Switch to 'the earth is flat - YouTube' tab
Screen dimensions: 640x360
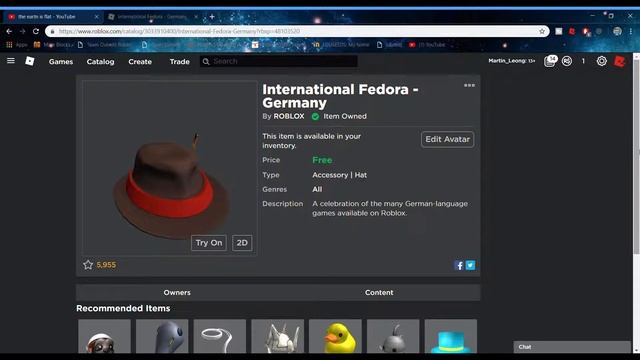(53, 17)
